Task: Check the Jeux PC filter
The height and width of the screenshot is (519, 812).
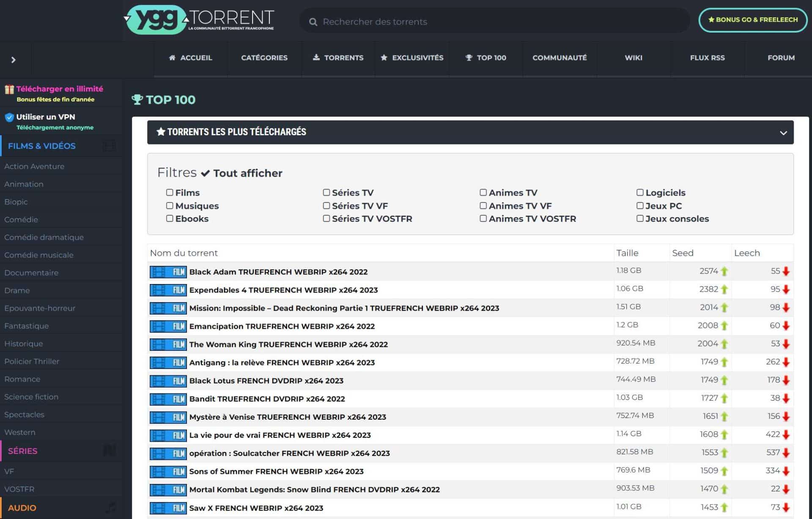Action: (x=640, y=205)
